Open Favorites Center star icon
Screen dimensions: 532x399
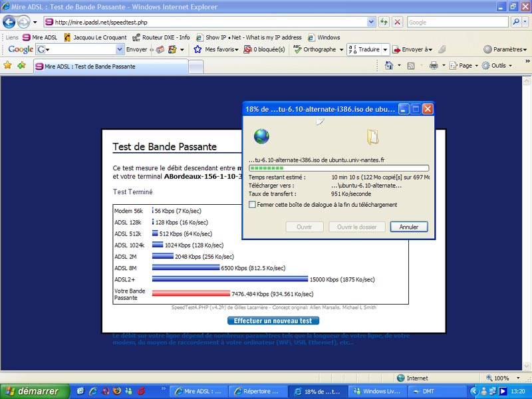tap(8, 66)
